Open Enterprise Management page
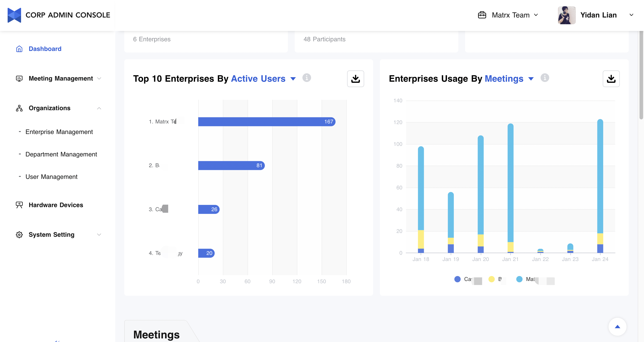This screenshot has width=644, height=342. [x=59, y=132]
